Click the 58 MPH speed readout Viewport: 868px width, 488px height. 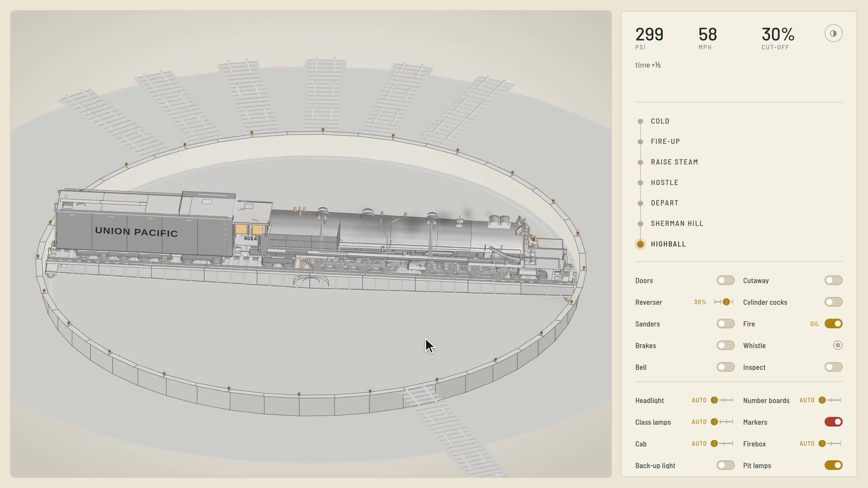(708, 38)
